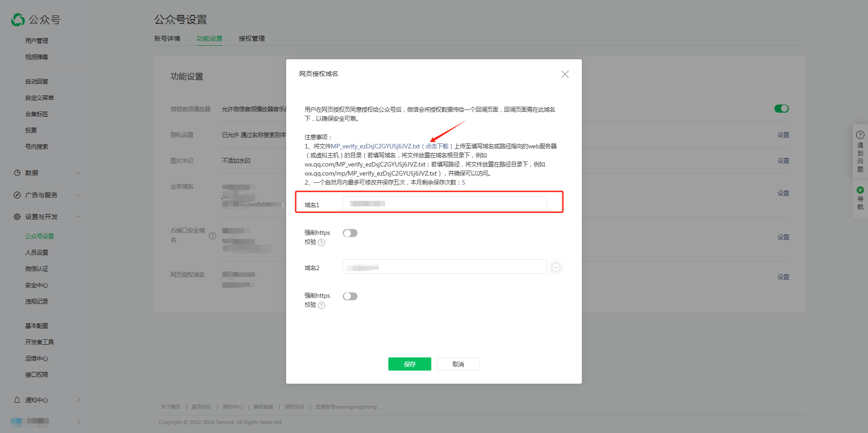Remove 域名2 with the minus icon
The height and width of the screenshot is (433, 868).
(557, 267)
